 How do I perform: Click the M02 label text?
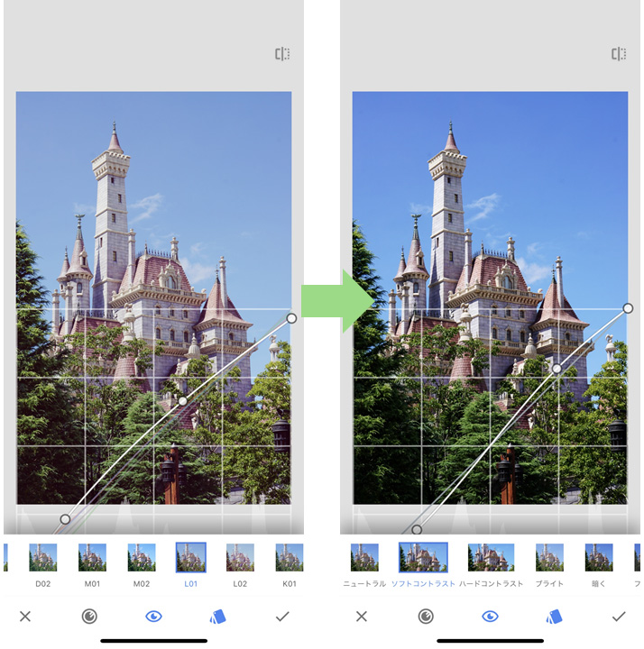click(142, 584)
